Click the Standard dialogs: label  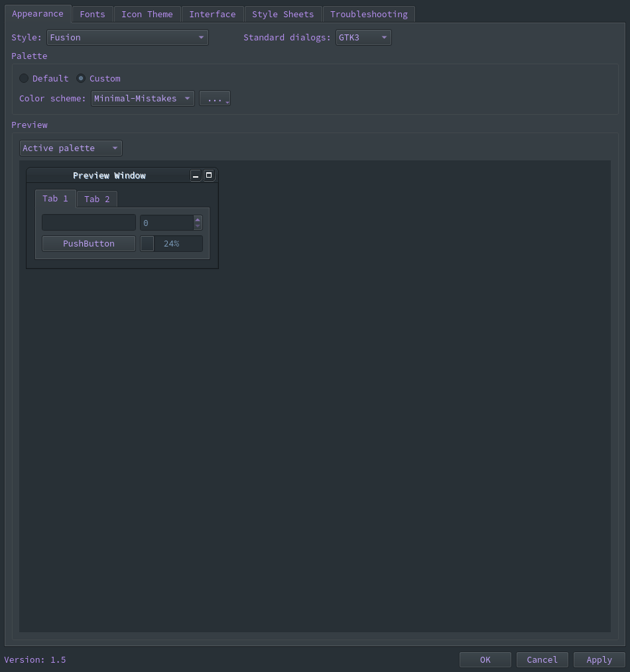point(287,37)
